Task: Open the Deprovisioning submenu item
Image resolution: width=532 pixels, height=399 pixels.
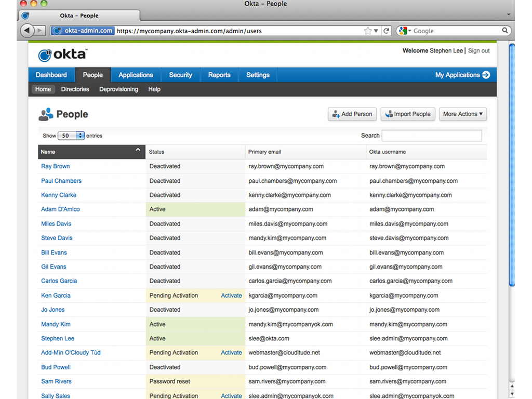Action: point(118,89)
